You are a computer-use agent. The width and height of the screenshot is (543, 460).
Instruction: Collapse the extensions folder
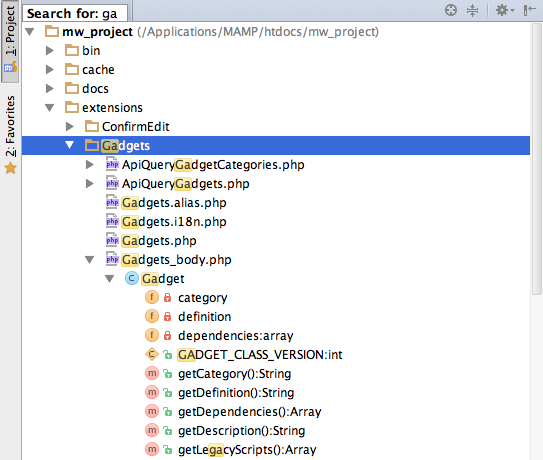click(50, 108)
